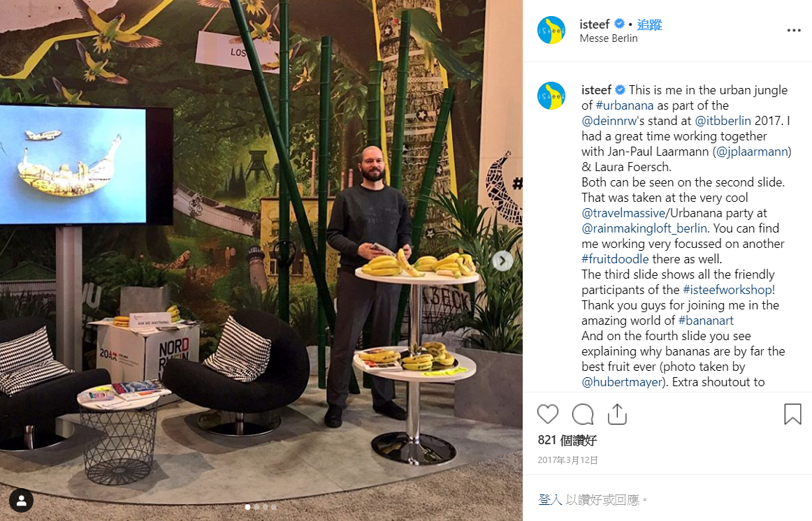The width and height of the screenshot is (812, 521).
Task: Select the second carousel indicator dot
Action: point(256,507)
